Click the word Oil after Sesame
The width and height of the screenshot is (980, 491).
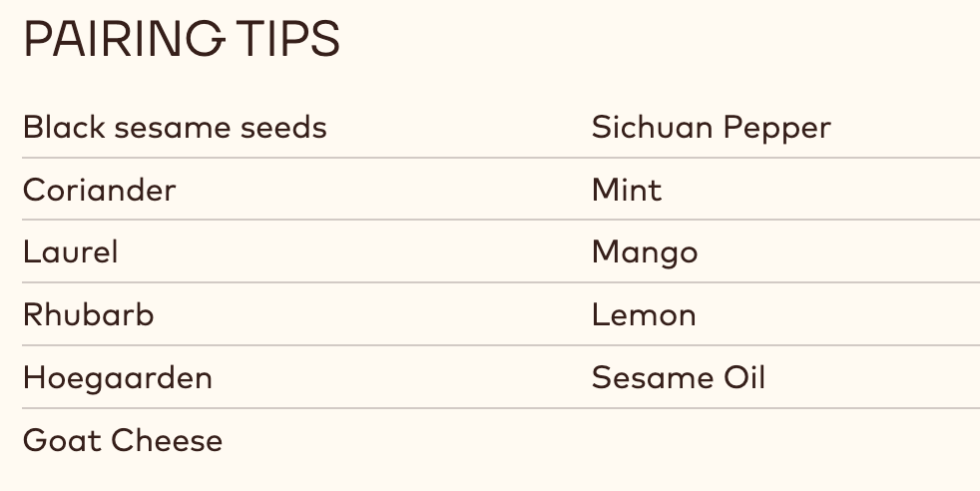point(745,378)
